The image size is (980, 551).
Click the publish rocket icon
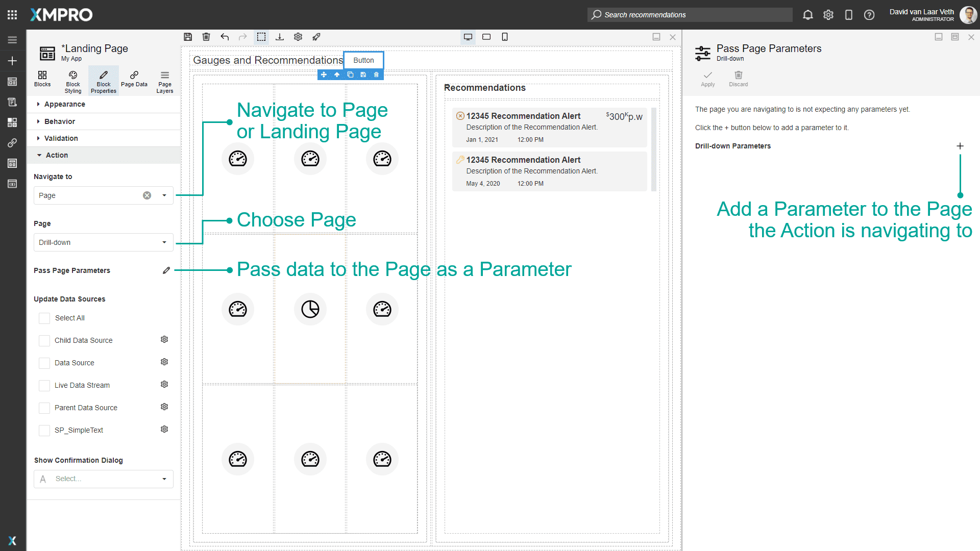tap(316, 37)
